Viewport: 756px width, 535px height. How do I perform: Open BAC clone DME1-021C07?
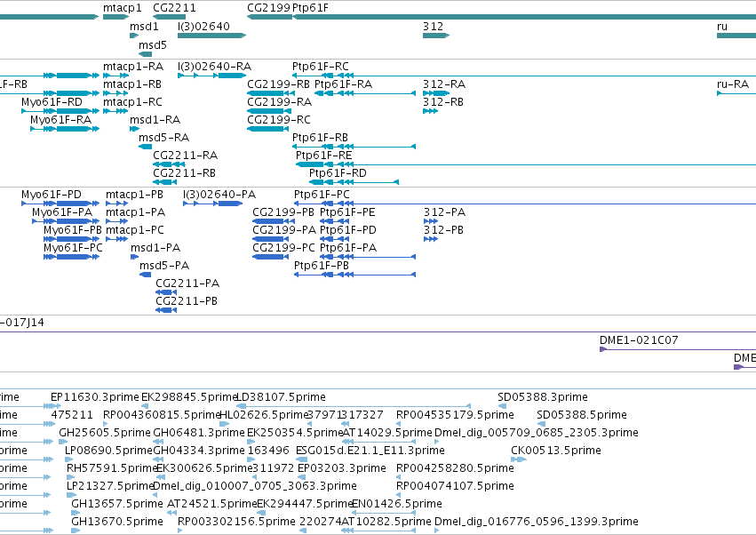click(x=639, y=340)
